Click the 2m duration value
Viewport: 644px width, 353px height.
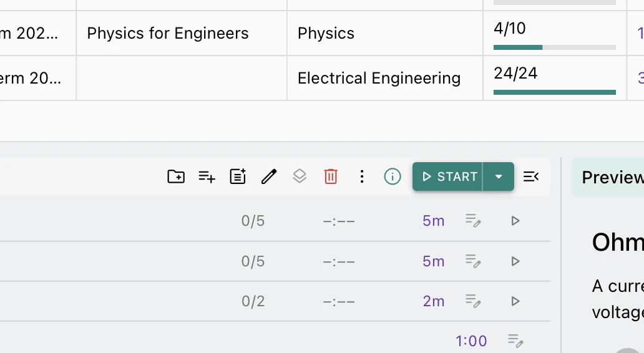click(434, 301)
